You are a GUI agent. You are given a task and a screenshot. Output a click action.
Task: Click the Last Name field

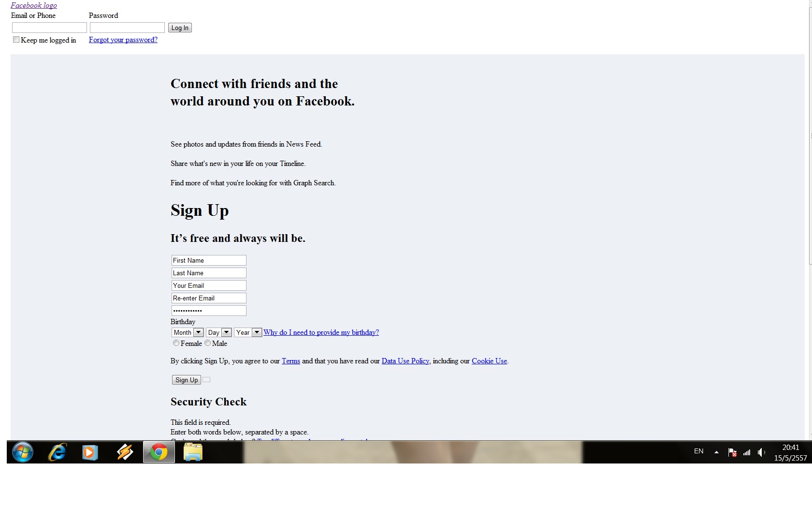(x=209, y=273)
